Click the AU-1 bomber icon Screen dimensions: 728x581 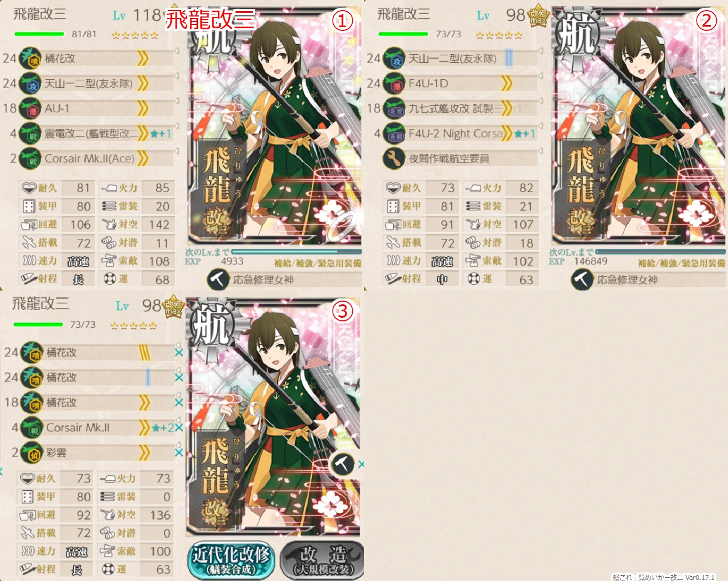tap(30, 109)
